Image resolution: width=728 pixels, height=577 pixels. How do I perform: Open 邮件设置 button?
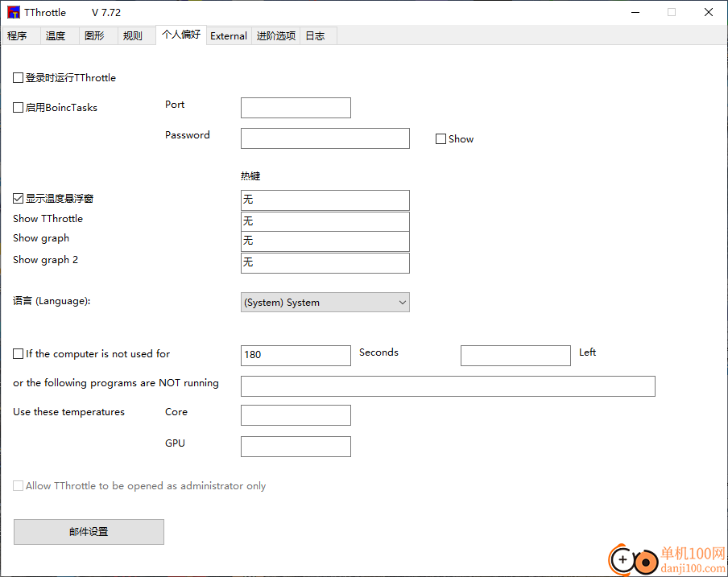89,532
